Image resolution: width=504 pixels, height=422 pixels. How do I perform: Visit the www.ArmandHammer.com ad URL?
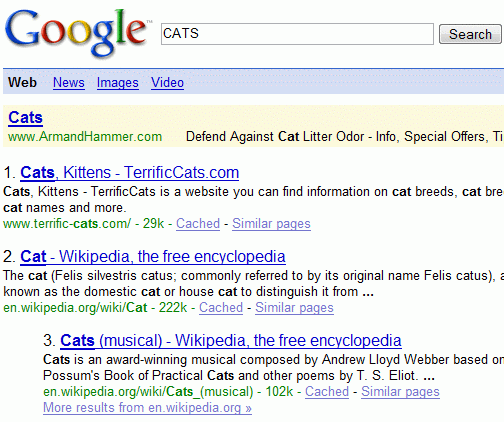[x=85, y=136]
